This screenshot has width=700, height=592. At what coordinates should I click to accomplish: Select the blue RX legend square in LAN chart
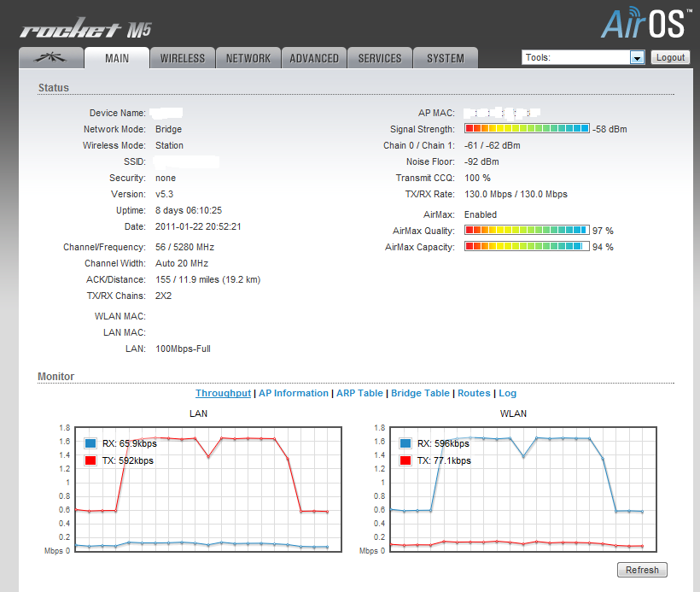click(x=90, y=443)
